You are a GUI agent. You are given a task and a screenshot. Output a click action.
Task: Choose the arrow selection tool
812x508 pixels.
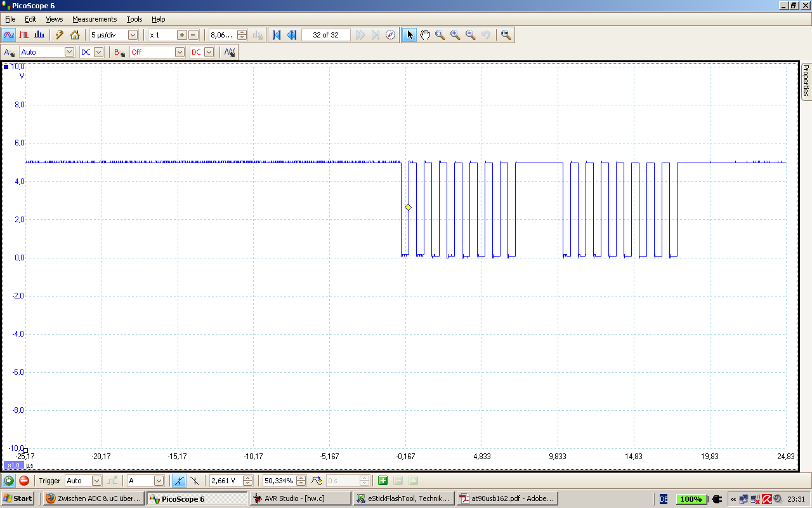[410, 35]
